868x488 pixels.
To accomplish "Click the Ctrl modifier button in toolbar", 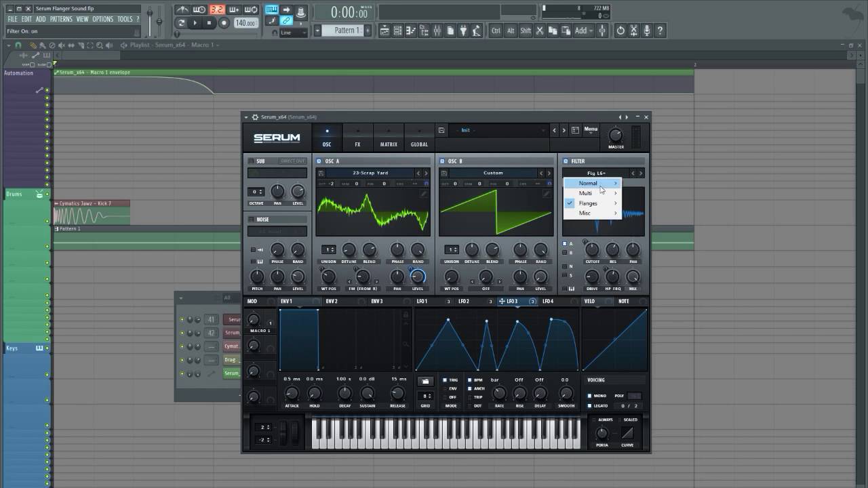I will [x=496, y=30].
